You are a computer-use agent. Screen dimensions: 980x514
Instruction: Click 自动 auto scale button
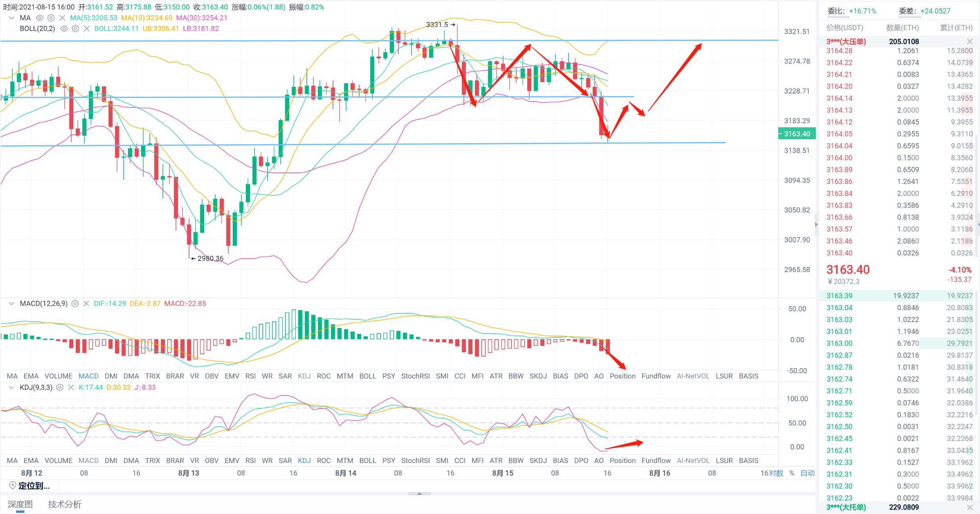tap(808, 473)
